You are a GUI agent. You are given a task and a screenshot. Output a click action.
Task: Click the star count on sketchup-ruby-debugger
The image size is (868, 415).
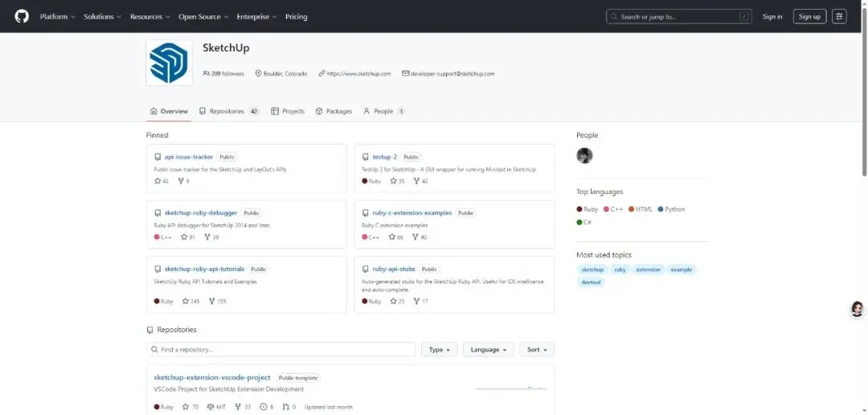tap(188, 237)
